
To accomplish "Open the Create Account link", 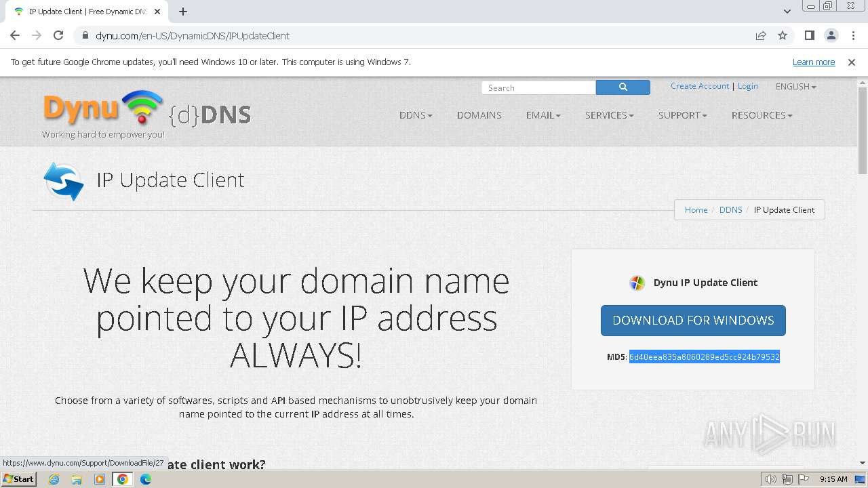I will [700, 86].
